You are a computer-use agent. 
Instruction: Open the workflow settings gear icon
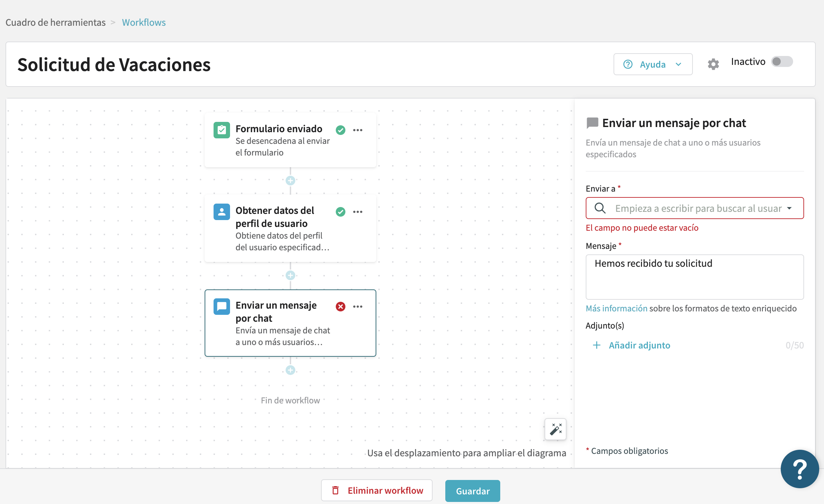713,64
